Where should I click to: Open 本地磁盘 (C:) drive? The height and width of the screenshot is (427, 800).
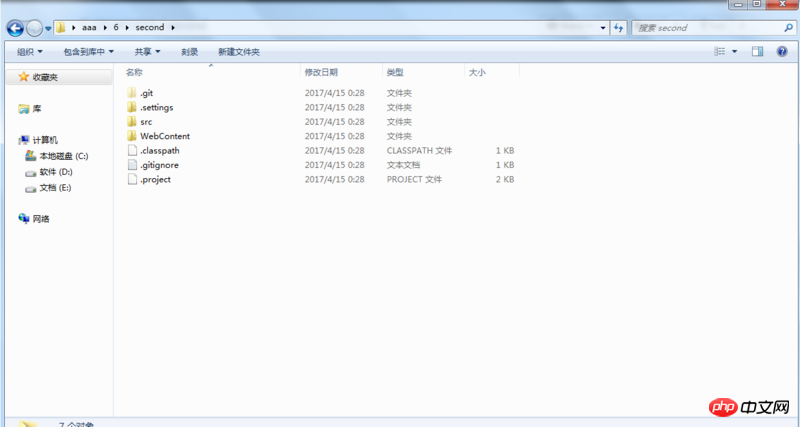[64, 156]
